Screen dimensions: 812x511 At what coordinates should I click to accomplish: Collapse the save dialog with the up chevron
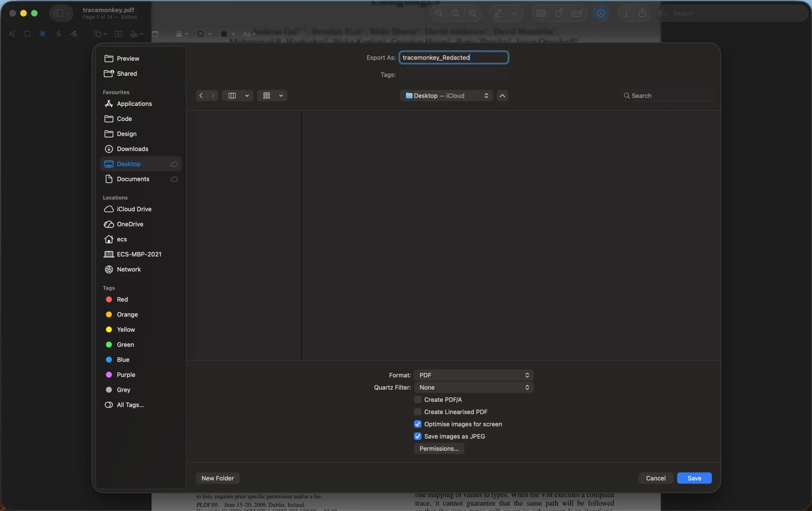pyautogui.click(x=502, y=95)
